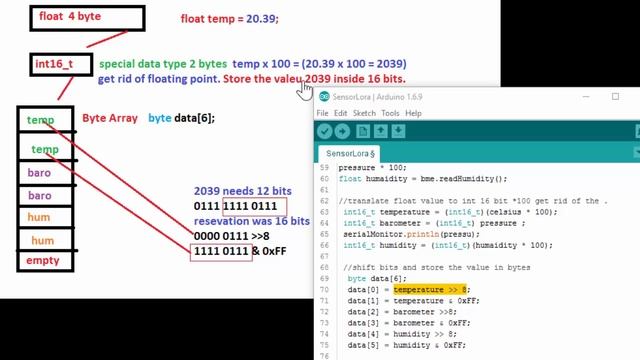
Task: Open the Edit menu
Action: click(340, 113)
